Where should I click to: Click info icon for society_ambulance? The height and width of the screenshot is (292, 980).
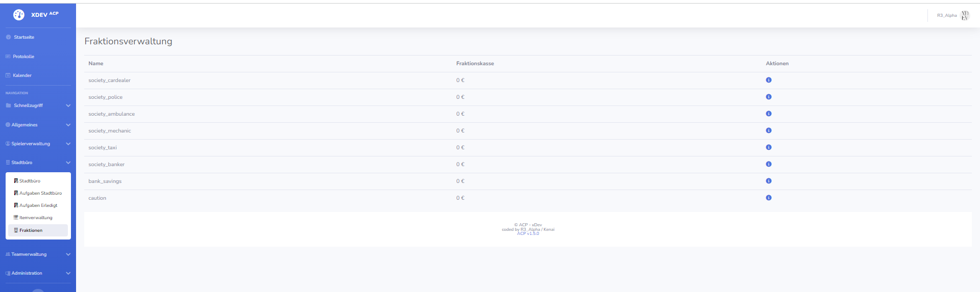pos(768,114)
